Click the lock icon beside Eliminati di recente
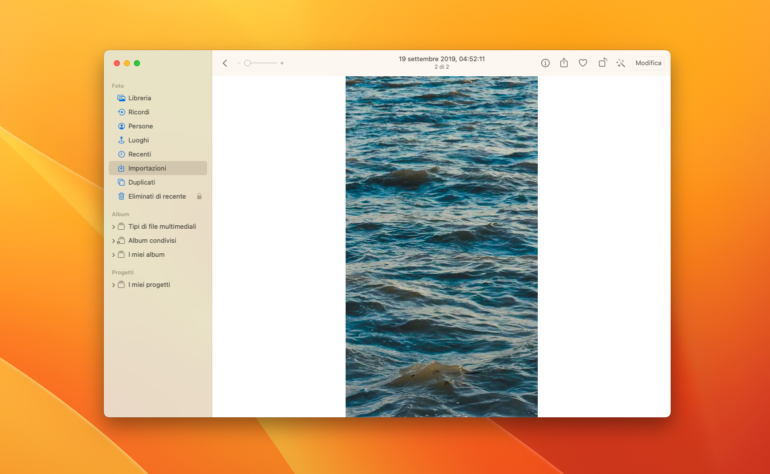Viewport: 770px width, 474px height. point(199,196)
